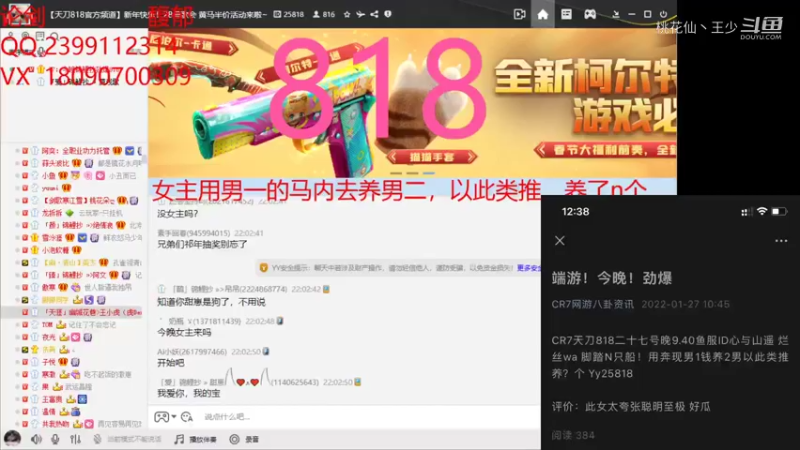This screenshot has height=450, width=800.
Task: Select user 蒜头波比 in member list
Action: click(55, 163)
